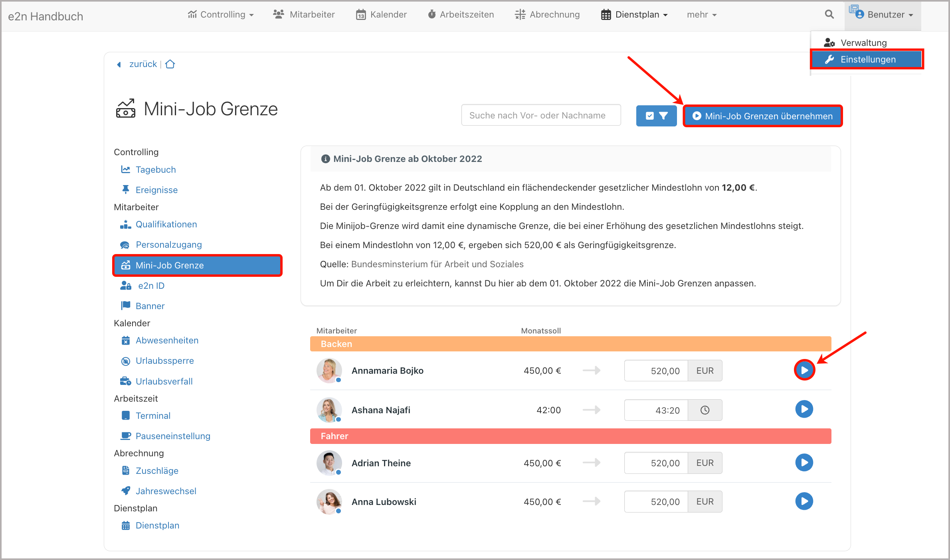Click the home icon next to zurück
950x560 pixels.
170,64
